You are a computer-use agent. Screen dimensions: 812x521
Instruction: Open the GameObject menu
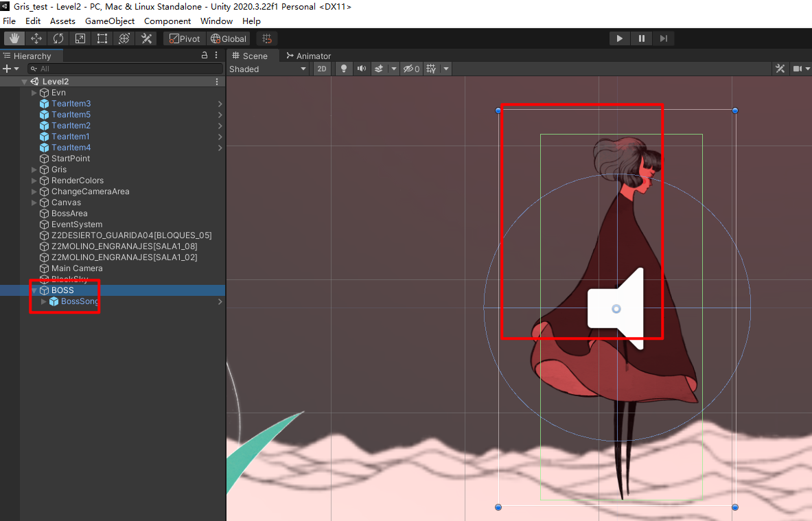(x=110, y=21)
